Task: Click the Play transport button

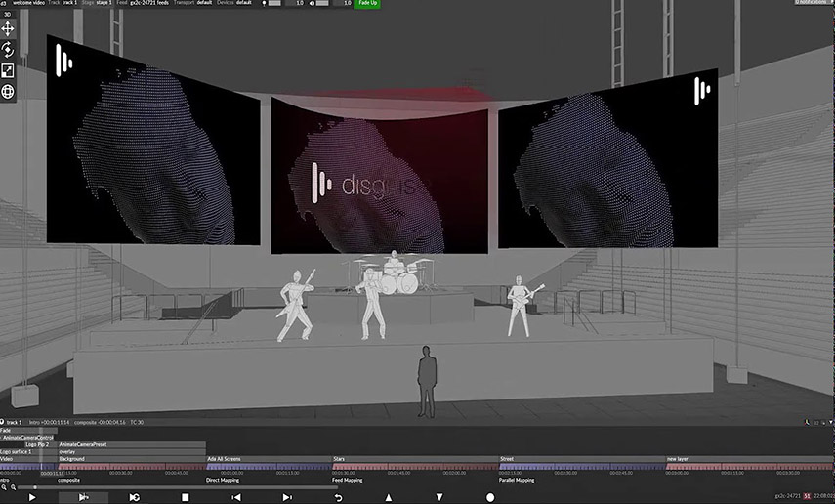Action: click(32, 497)
